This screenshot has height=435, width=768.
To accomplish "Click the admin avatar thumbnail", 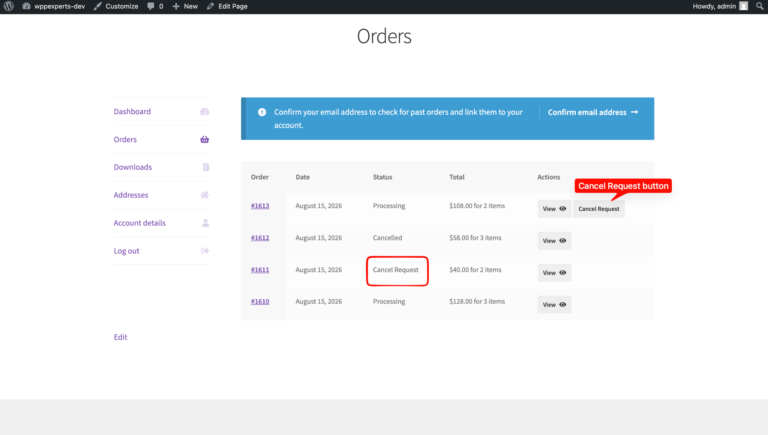I will (x=744, y=6).
